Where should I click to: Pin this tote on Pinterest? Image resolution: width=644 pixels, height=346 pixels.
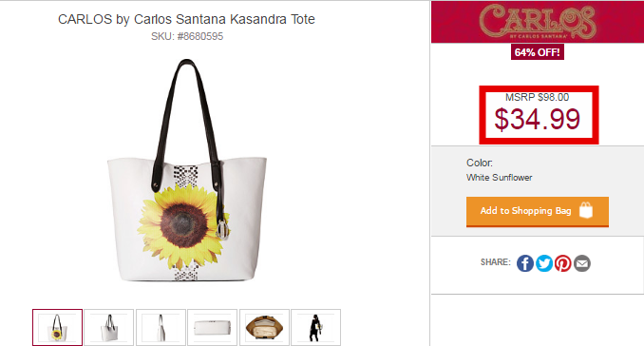pyautogui.click(x=563, y=263)
